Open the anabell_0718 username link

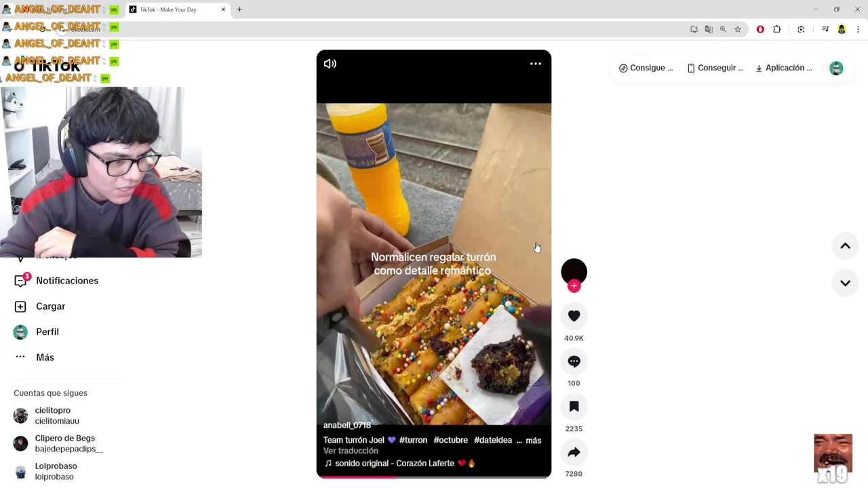click(347, 426)
